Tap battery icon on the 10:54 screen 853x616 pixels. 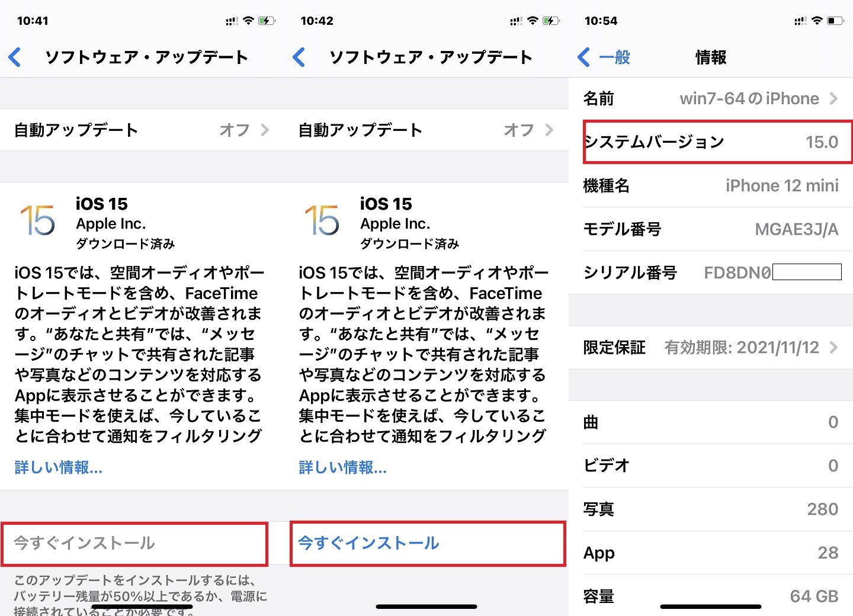pos(835,21)
